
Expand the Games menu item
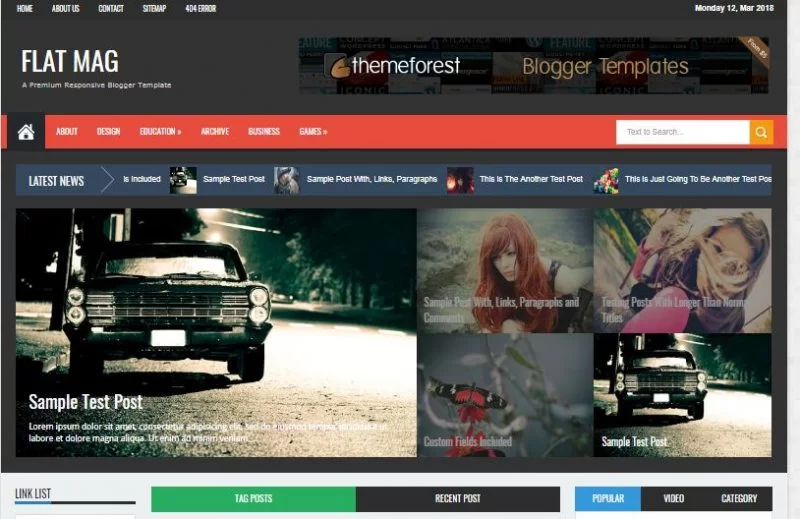[313, 132]
